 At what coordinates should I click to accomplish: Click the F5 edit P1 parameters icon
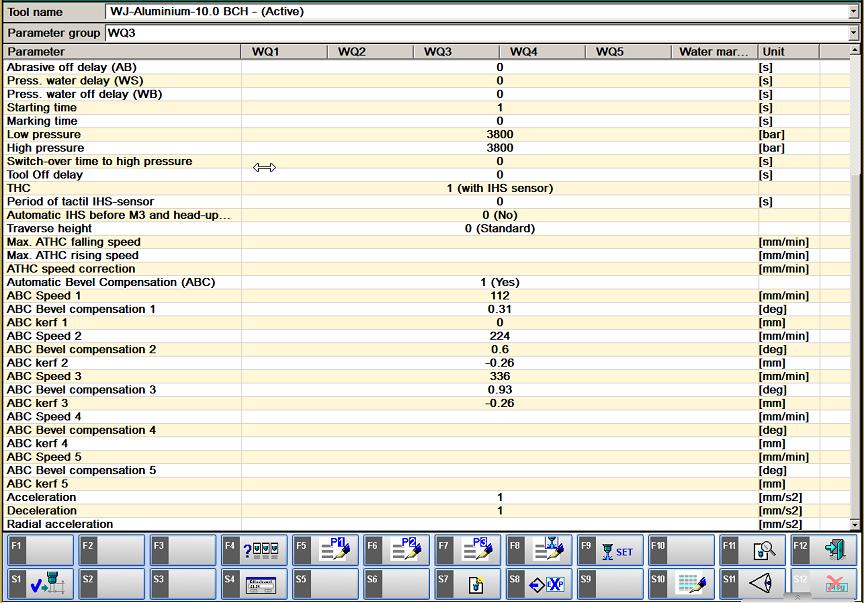[335, 549]
